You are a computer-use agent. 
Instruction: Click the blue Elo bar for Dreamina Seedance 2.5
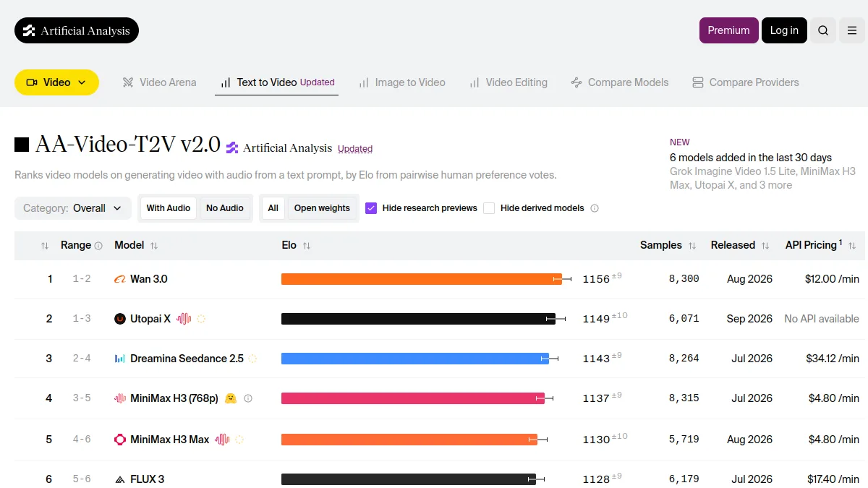point(415,359)
